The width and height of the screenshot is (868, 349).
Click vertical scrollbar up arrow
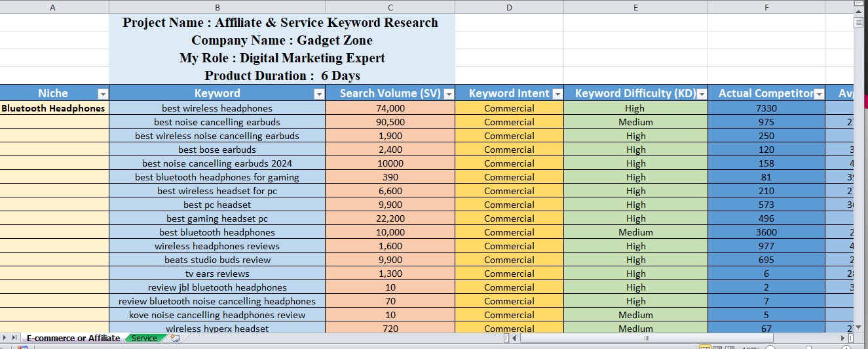pyautogui.click(x=858, y=12)
